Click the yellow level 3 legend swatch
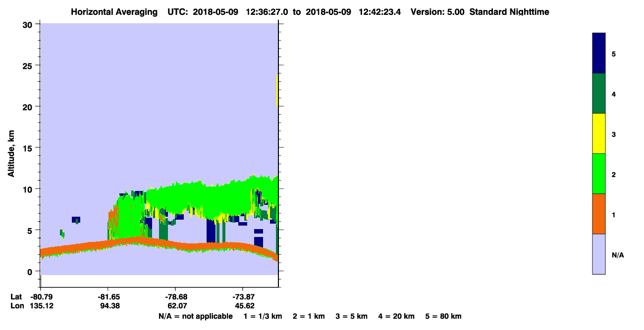Image resolution: width=644 pixels, height=330 pixels. pyautogui.click(x=599, y=134)
